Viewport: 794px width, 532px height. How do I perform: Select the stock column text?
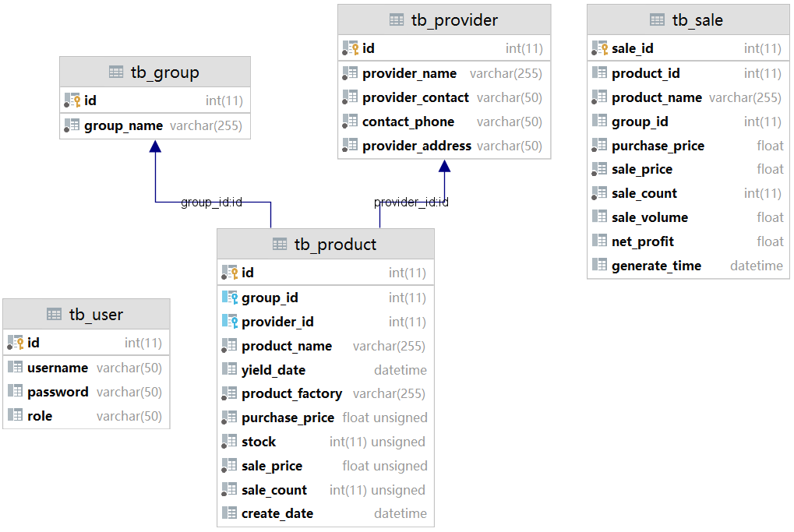click(258, 442)
